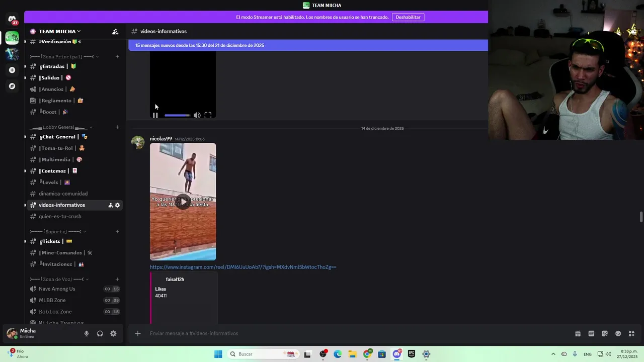Screen dimensions: 644x362
Task: Play nicolas99's pool jump video
Action: tap(183, 202)
